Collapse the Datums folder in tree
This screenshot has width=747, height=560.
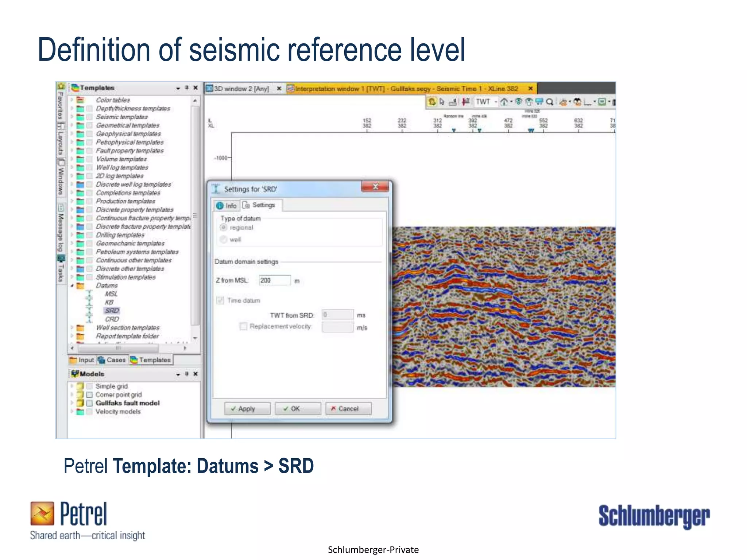[x=72, y=285]
